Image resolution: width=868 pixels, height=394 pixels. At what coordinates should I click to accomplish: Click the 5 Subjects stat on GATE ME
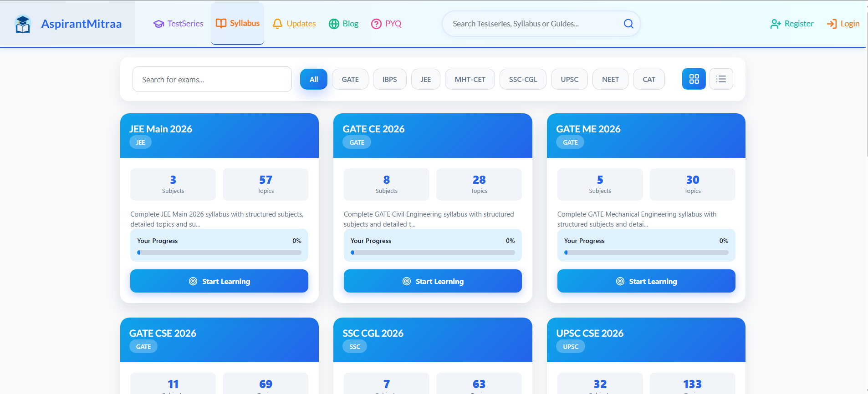click(600, 184)
